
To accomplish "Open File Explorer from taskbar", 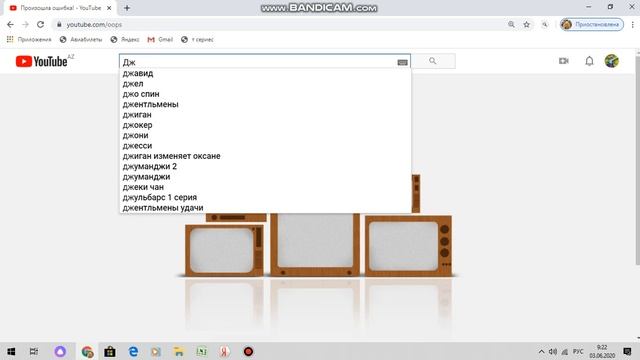I will (178, 351).
